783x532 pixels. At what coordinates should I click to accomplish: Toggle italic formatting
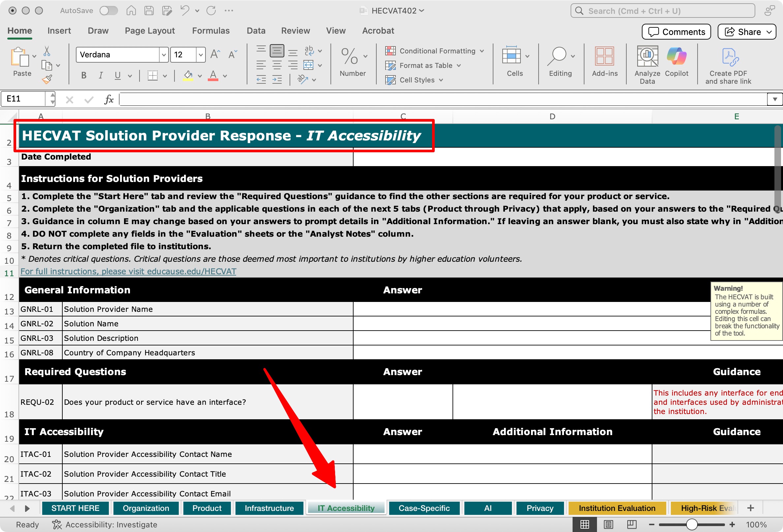coord(100,75)
